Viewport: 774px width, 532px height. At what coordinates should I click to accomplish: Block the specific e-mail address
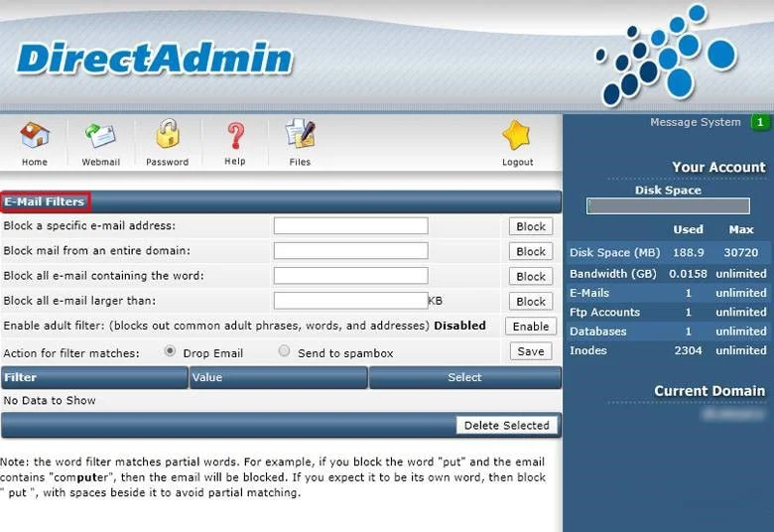coord(531,226)
